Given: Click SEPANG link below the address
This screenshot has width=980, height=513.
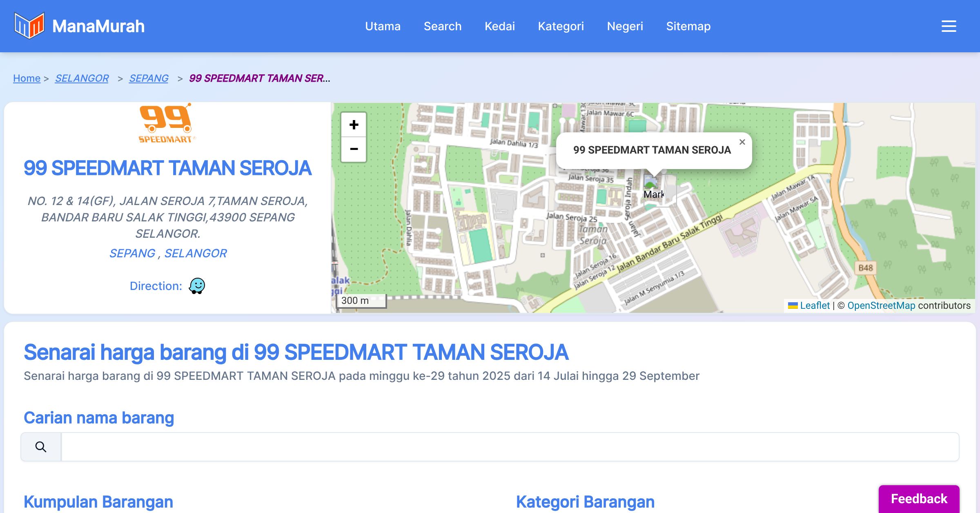Looking at the screenshot, I should [x=132, y=253].
